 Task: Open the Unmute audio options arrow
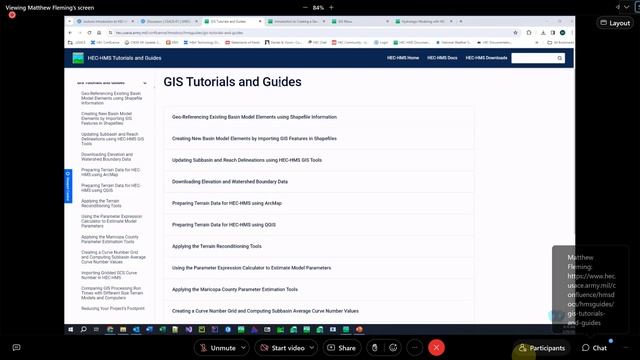tap(243, 348)
